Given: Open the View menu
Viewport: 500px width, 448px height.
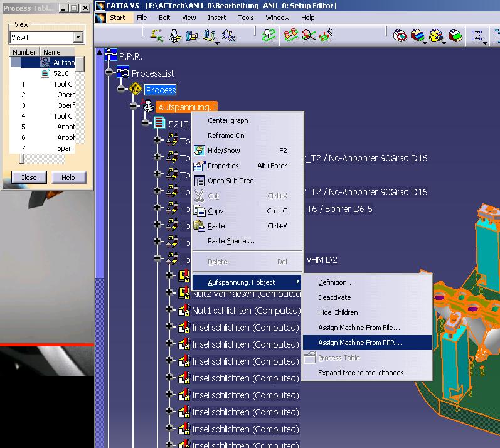Looking at the screenshot, I should [189, 18].
